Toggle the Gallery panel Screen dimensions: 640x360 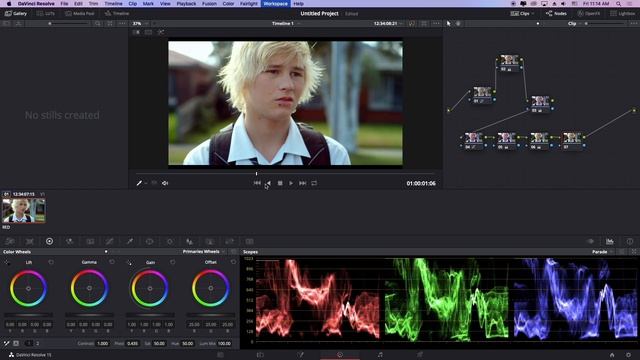coord(16,13)
